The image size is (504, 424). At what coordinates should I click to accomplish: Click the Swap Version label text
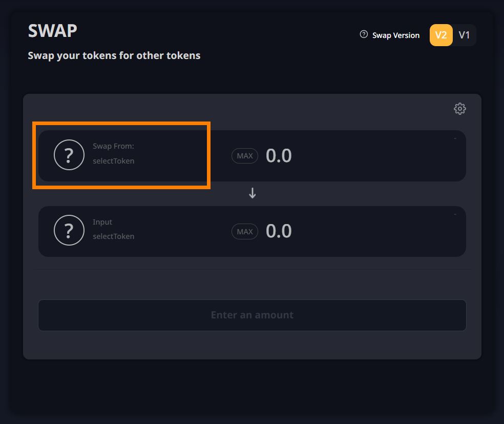coord(396,35)
